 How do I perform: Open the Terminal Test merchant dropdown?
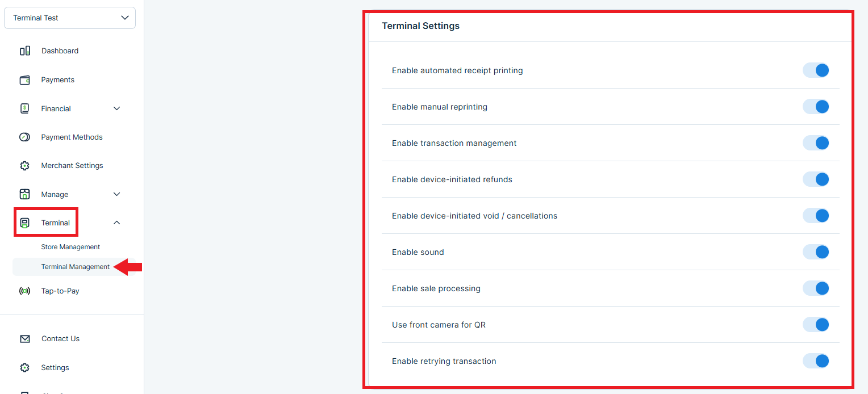(70, 18)
